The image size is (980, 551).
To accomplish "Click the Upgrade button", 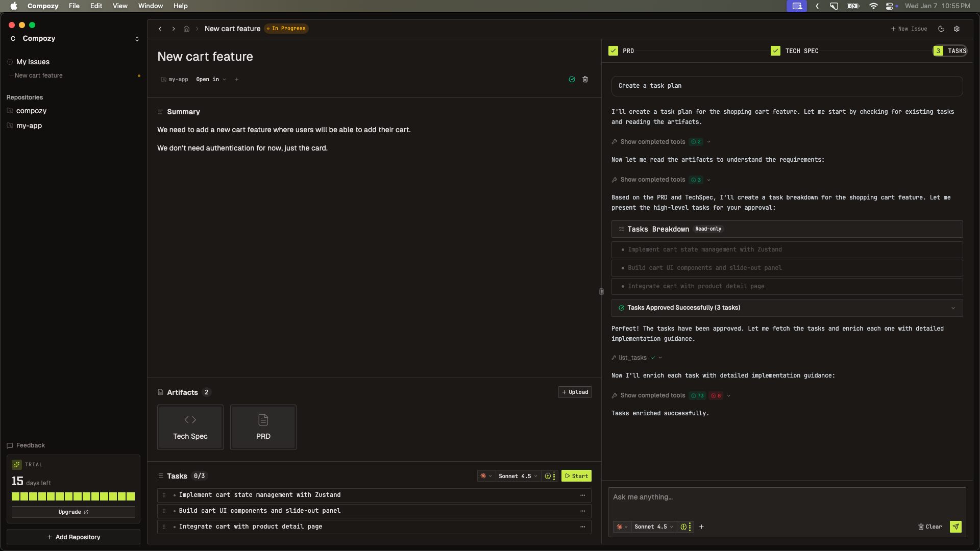I will tap(73, 512).
